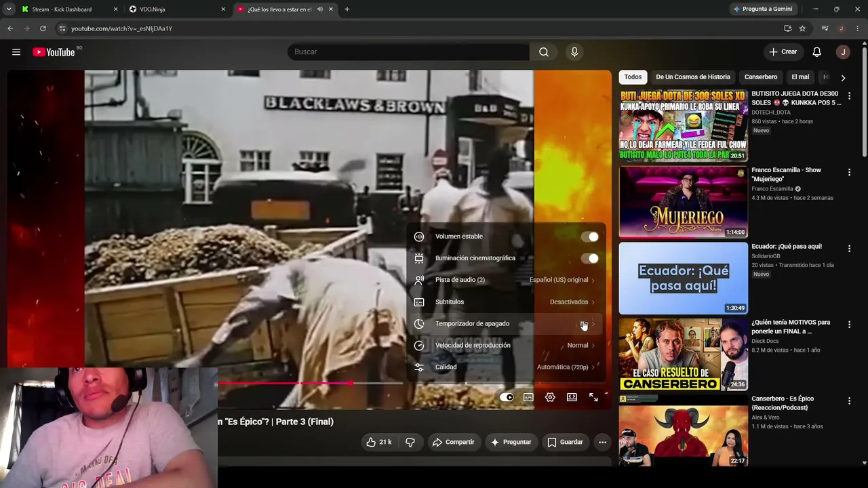Open the account avatar menu
Viewport: 868px width, 488px height.
pos(843,52)
